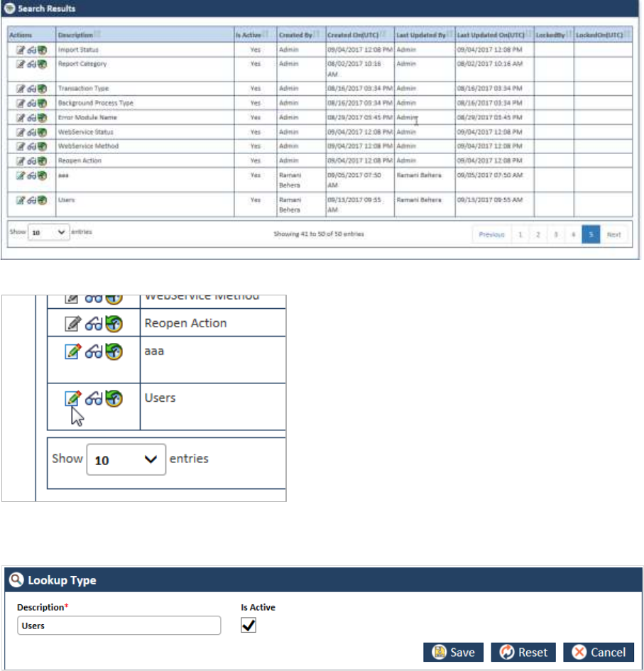Click view glasses icon for Import Status row
644x671 pixels.
click(32, 50)
